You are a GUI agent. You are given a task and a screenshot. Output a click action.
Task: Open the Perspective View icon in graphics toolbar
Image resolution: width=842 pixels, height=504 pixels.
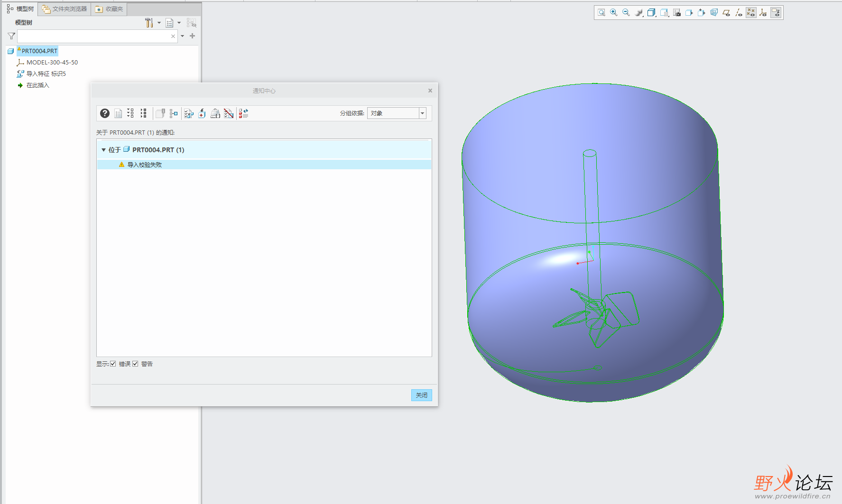click(714, 13)
